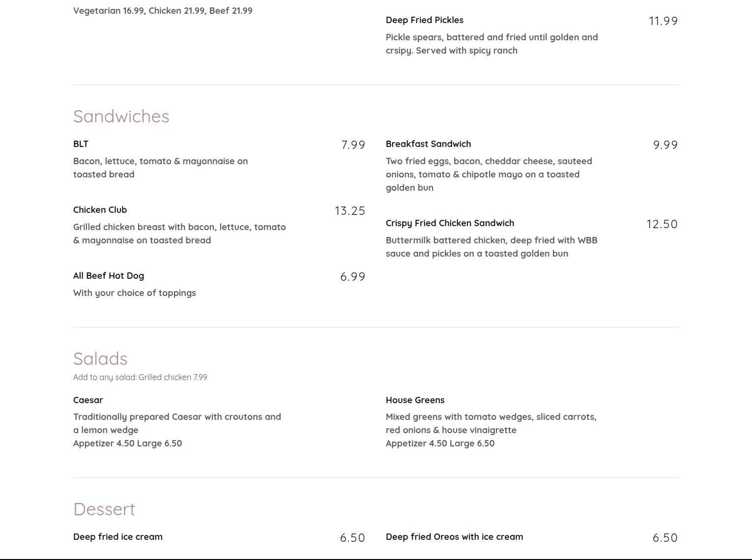Select the Caesar salad title

point(88,400)
